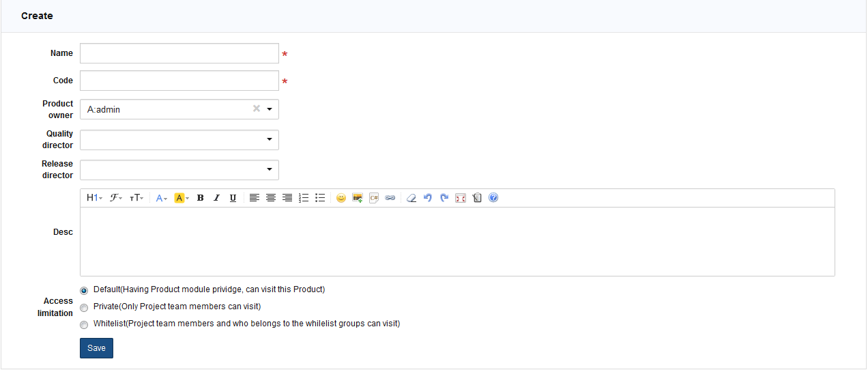Insert a hyperlink using link icon
868x370 pixels.
pos(390,198)
